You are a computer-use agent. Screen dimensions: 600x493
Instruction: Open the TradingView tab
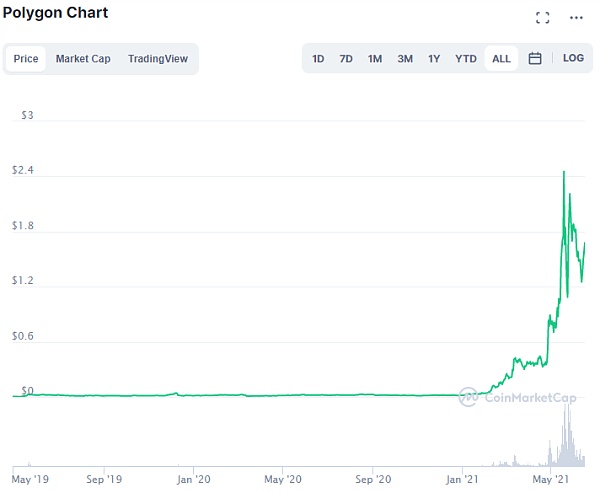pos(158,59)
